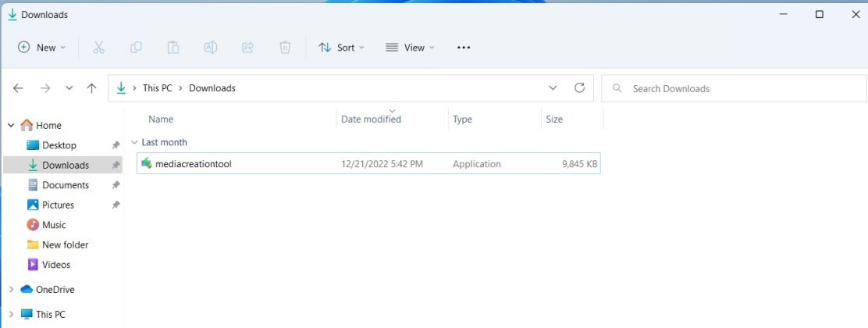Go back with the left arrow

click(18, 88)
